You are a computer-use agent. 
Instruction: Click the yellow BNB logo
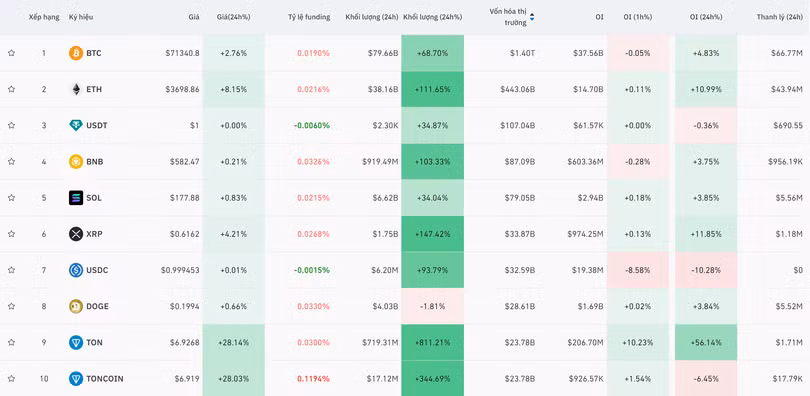click(x=76, y=162)
